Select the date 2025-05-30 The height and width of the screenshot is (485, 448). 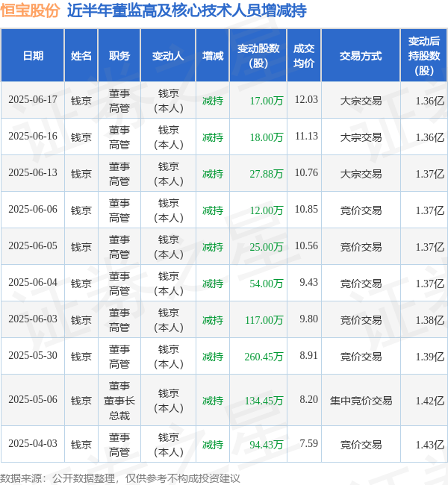[33, 356]
